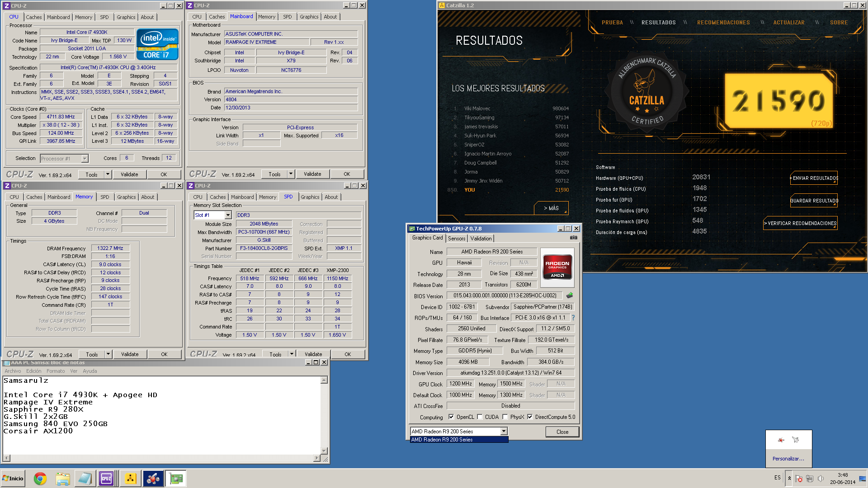Click Close button in GPU-Z
This screenshot has height=488, width=868.
click(562, 432)
